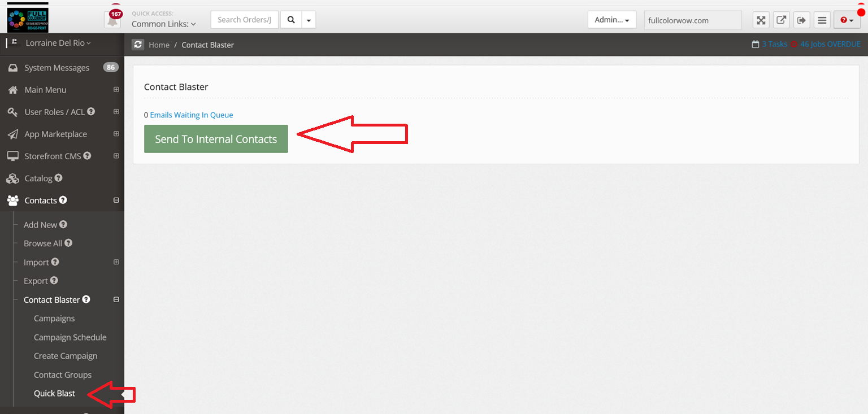This screenshot has height=414, width=868.
Task: Click the notification bell icon
Action: tap(112, 20)
